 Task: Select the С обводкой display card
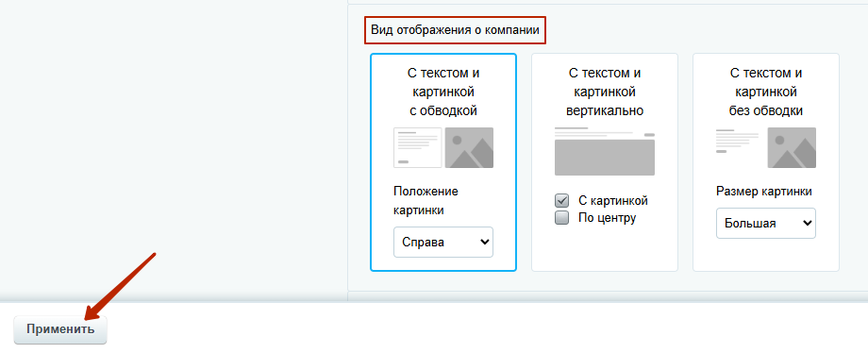click(x=442, y=162)
